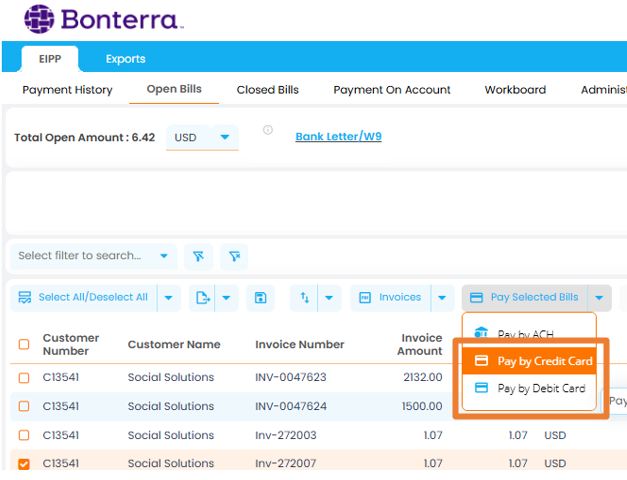627x480 pixels.
Task: Check the box for INV-0047623
Action: pos(24,378)
